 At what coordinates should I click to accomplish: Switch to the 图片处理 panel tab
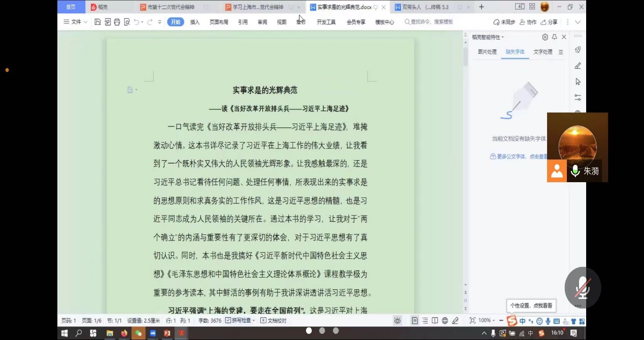[x=487, y=52]
